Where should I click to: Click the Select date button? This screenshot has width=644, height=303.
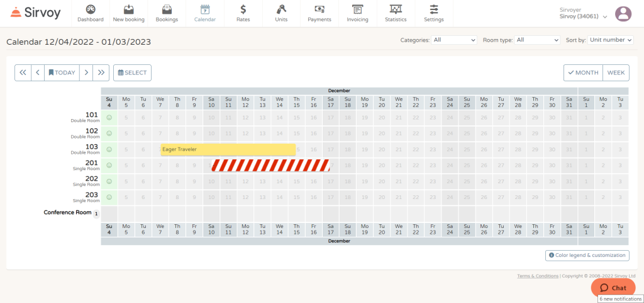[132, 72]
